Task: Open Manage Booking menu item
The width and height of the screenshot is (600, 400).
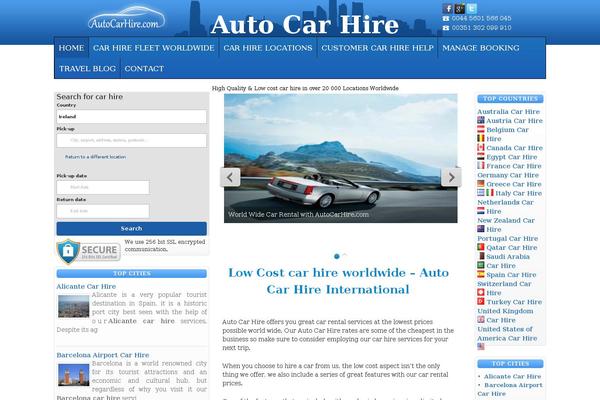Action: (x=481, y=48)
